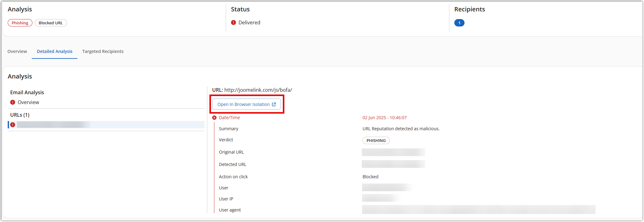Click the Blocked URL tag
The height and width of the screenshot is (222, 644).
[x=51, y=23]
